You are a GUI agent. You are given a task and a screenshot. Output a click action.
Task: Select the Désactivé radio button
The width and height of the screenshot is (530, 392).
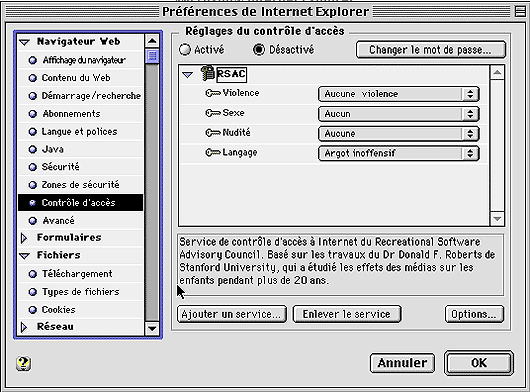pos(259,50)
